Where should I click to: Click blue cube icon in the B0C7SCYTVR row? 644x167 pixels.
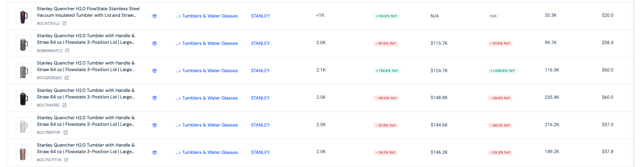click(155, 152)
